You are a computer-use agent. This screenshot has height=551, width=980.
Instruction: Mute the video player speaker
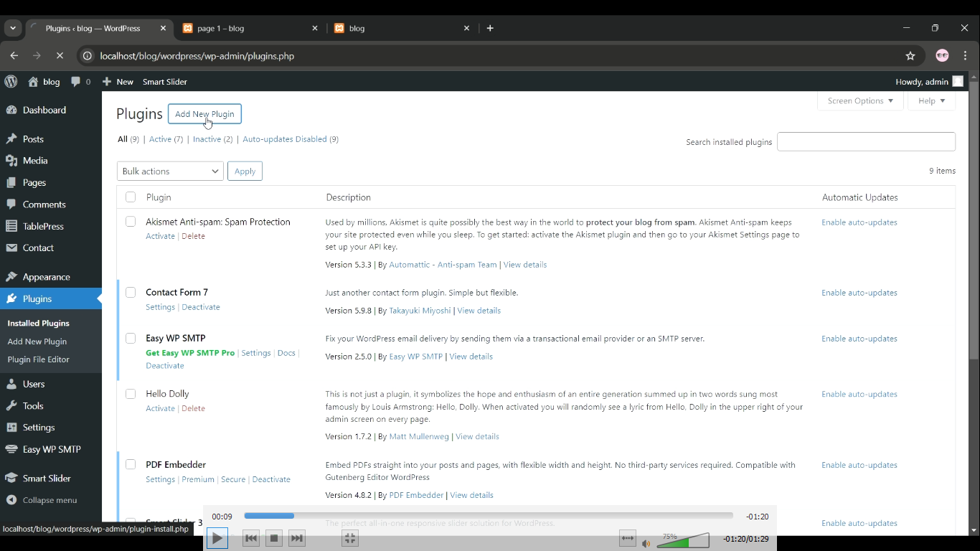tap(646, 543)
